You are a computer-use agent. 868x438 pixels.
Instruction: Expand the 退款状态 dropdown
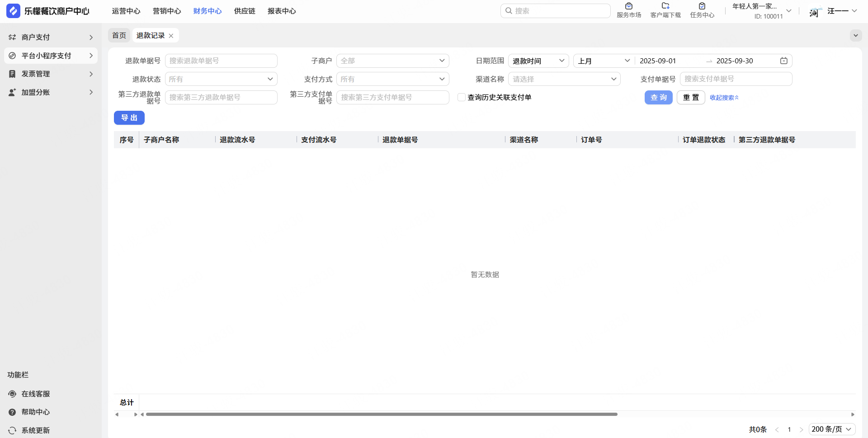pos(221,79)
